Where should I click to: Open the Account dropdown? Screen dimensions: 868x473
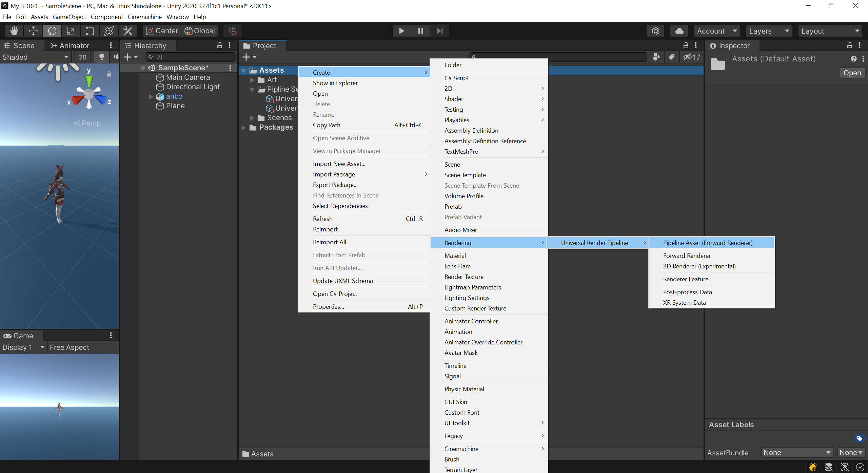click(x=716, y=31)
